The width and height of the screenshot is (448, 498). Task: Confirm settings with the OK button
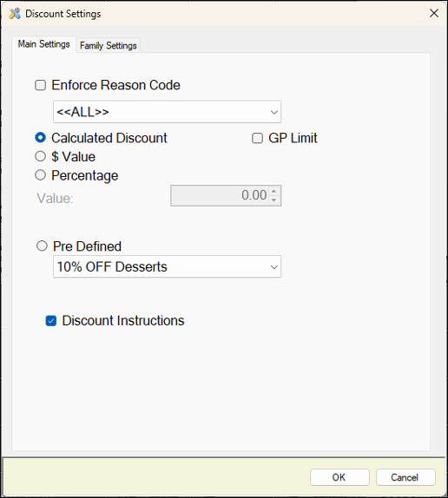point(339,477)
